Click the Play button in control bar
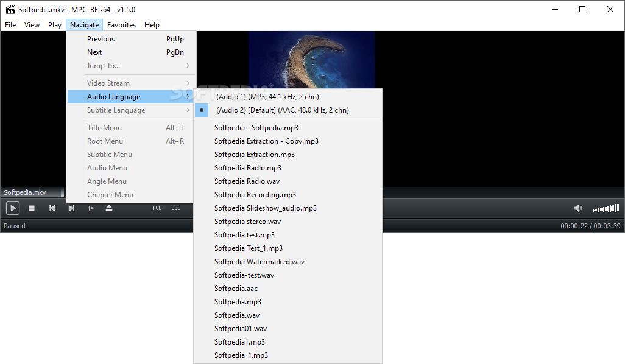Viewport: 625px width, 364px height. 13,208
